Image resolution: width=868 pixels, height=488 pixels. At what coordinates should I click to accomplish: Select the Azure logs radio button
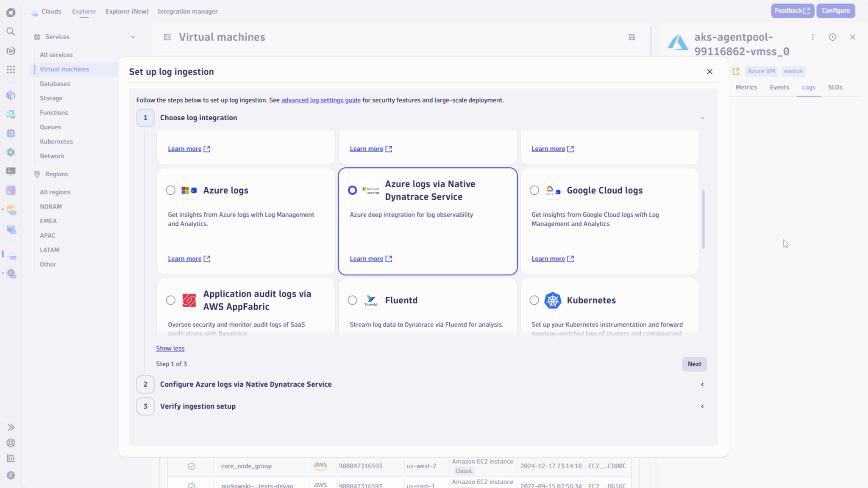170,190
